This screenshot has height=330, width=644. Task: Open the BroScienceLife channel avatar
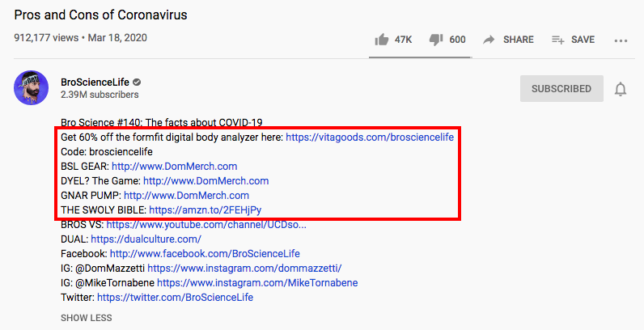pyautogui.click(x=32, y=88)
